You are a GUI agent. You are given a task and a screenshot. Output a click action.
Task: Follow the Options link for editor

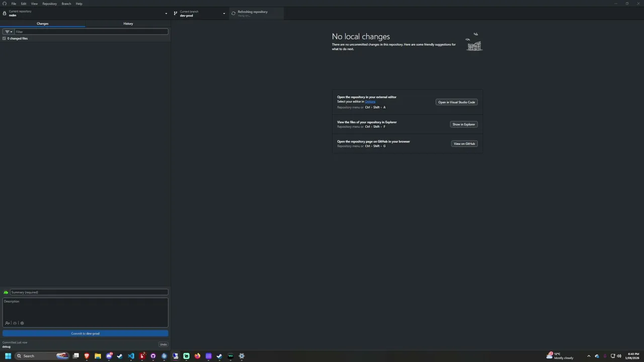370,102
